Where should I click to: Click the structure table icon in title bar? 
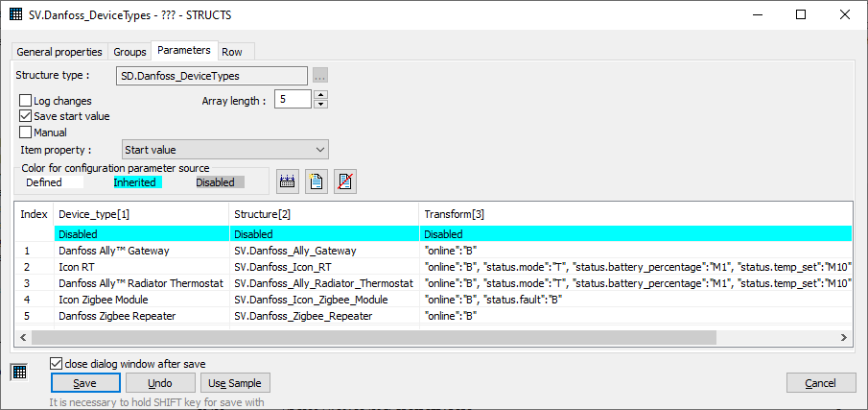(16, 15)
